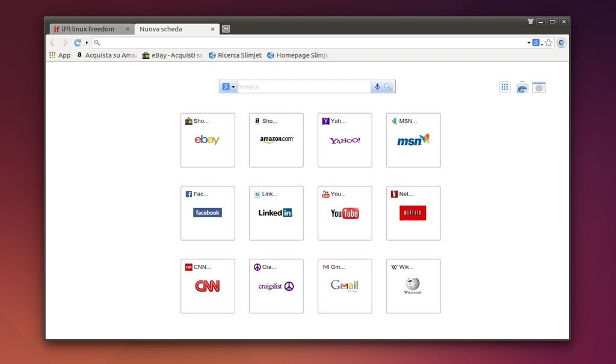The width and height of the screenshot is (616, 364).
Task: Open the apps grid icon on page
Action: 505,87
